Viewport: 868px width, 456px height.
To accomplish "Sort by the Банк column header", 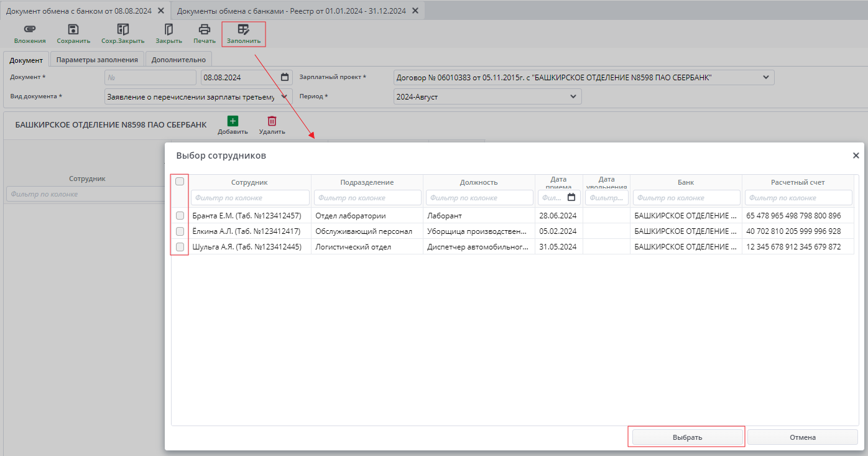I will (686, 182).
